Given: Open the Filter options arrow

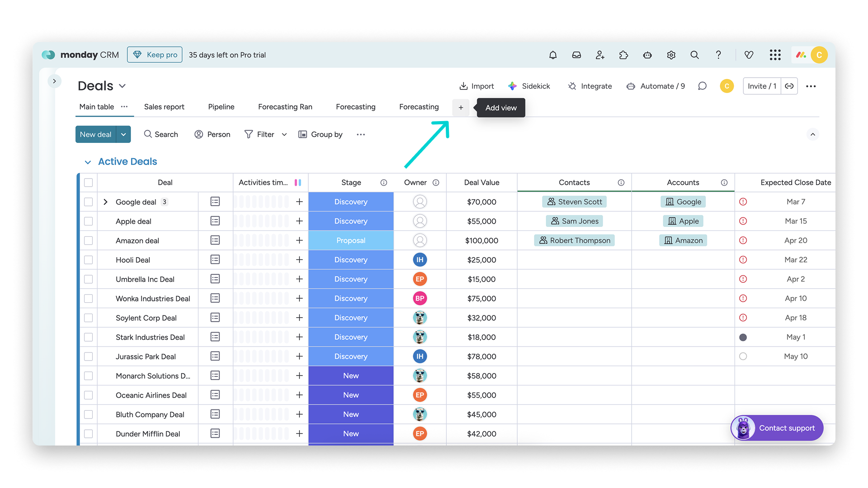Looking at the screenshot, I should click(x=284, y=134).
